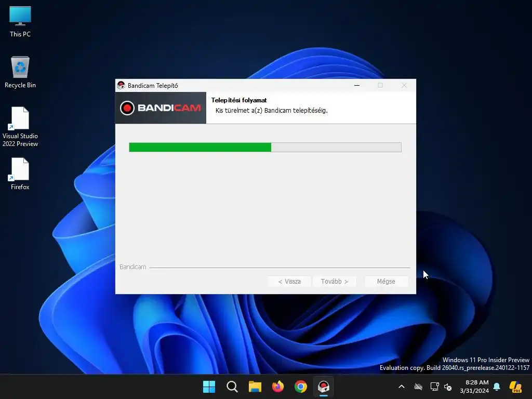Open the Copilot preview icon

click(516, 387)
